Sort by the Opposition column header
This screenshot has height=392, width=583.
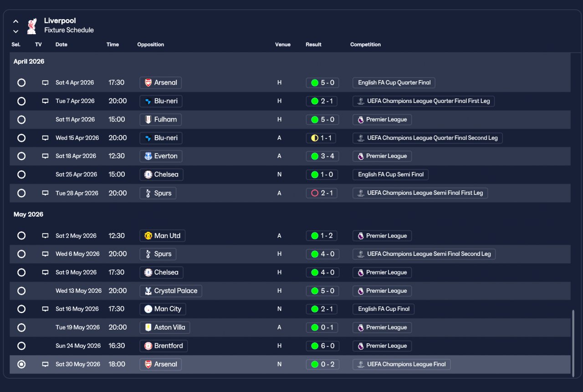click(151, 45)
